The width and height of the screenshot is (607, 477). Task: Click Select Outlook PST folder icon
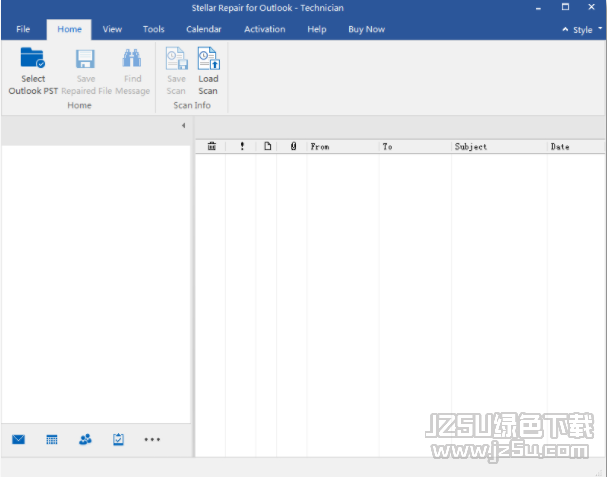pyautogui.click(x=33, y=58)
